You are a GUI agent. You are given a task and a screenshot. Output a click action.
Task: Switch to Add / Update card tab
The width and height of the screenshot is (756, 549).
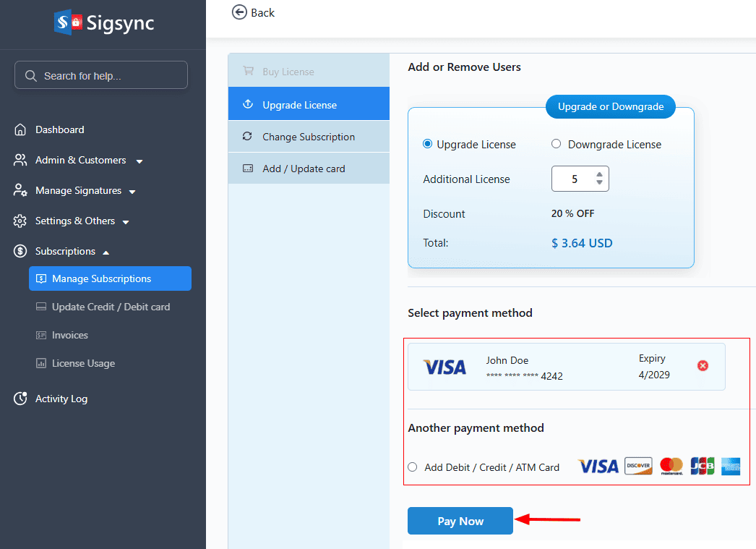pyautogui.click(x=304, y=169)
